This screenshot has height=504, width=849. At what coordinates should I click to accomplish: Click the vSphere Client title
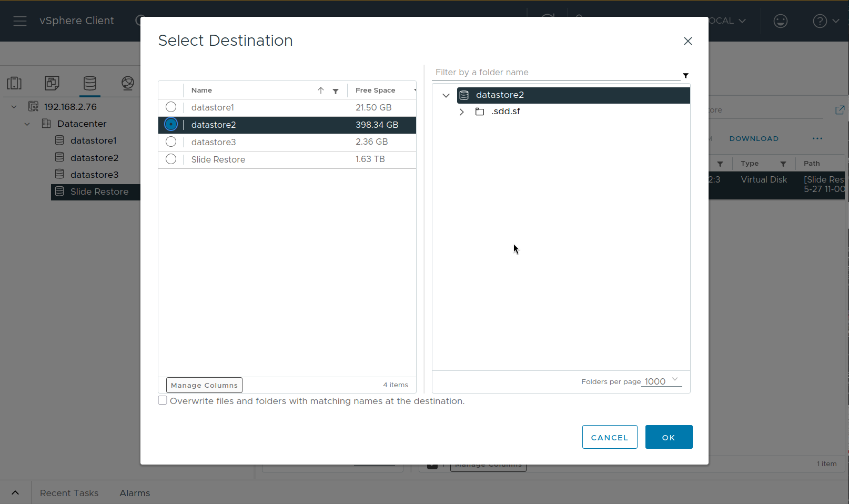[x=77, y=21]
